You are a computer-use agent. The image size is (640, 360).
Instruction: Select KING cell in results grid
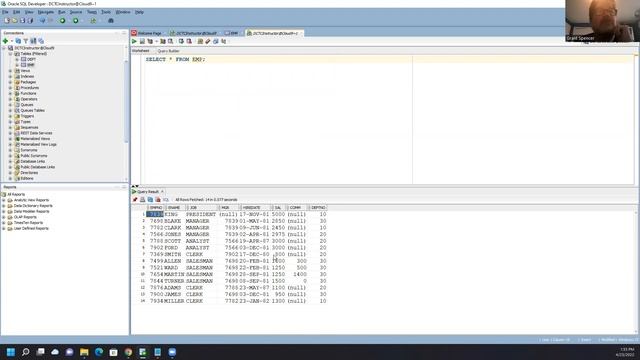174,214
